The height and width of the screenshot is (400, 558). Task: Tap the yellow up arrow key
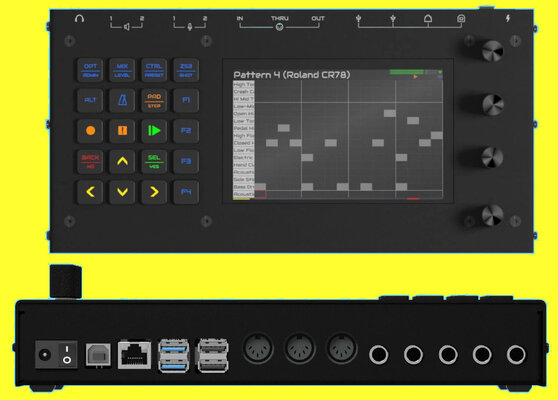122,161
